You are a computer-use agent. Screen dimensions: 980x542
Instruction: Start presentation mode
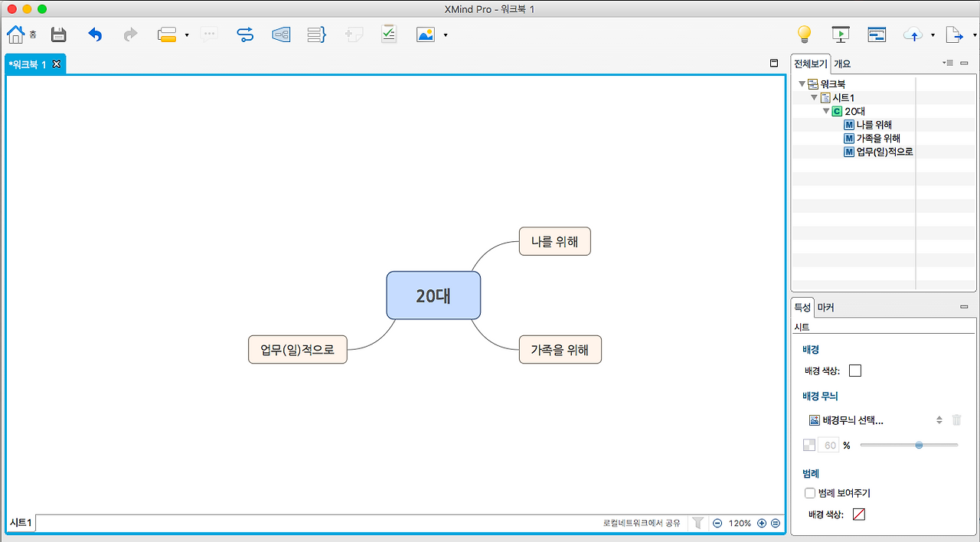[x=841, y=34]
